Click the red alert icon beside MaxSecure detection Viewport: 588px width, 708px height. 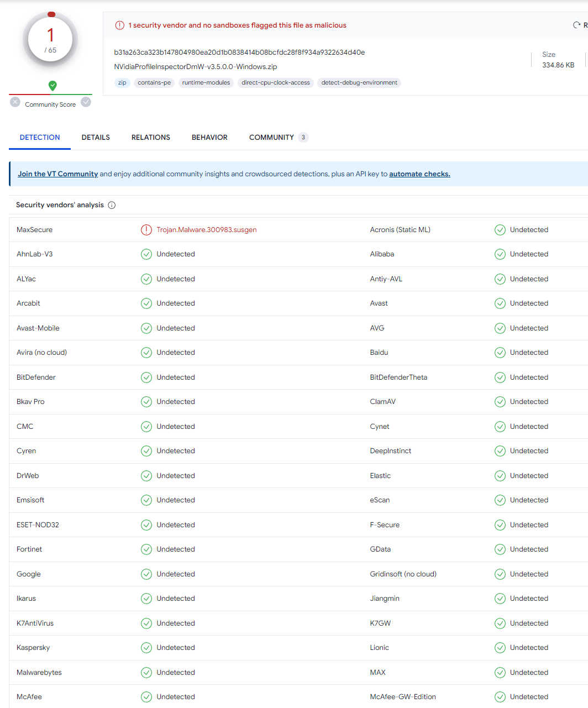[x=146, y=230]
